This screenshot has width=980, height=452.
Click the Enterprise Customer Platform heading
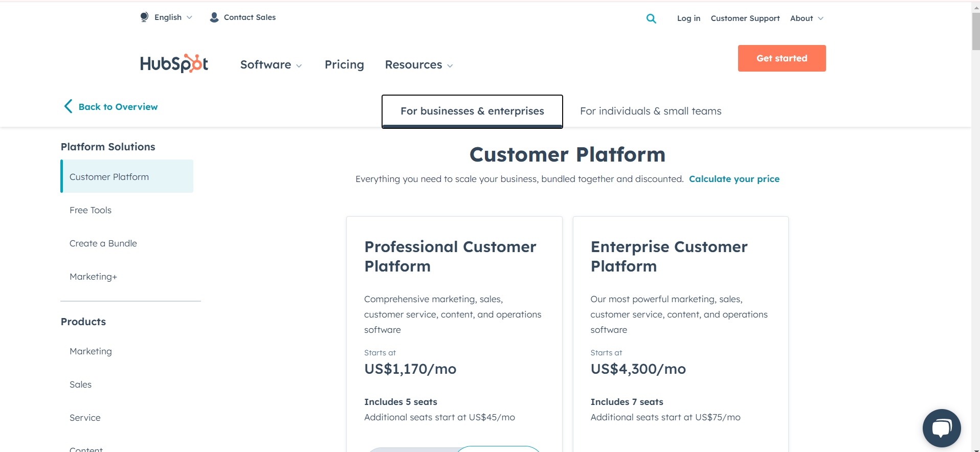pos(669,256)
